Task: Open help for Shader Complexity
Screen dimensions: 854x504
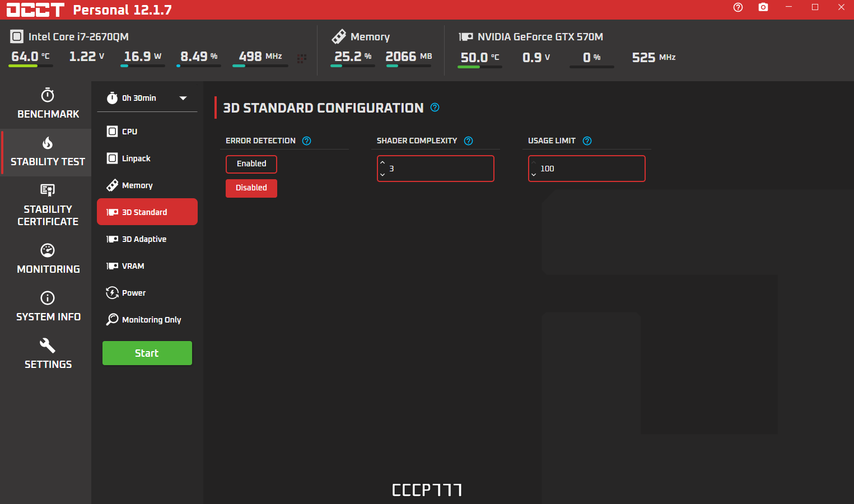Action: [469, 141]
